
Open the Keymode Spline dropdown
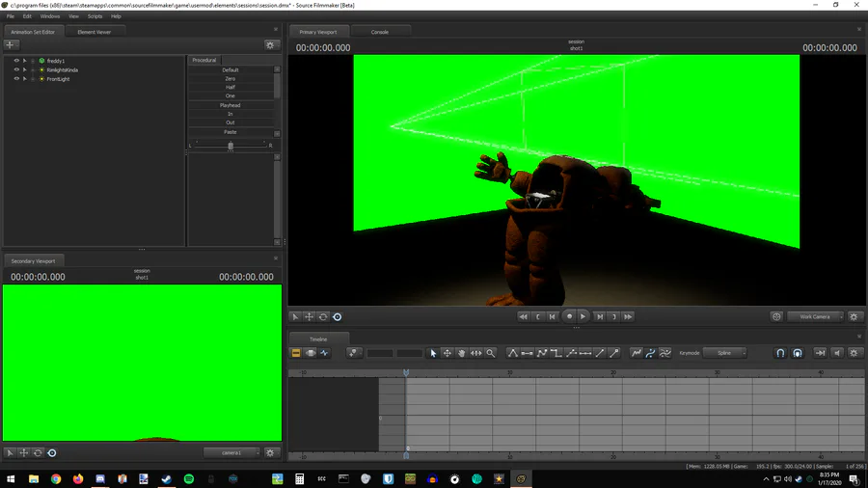[x=726, y=353]
